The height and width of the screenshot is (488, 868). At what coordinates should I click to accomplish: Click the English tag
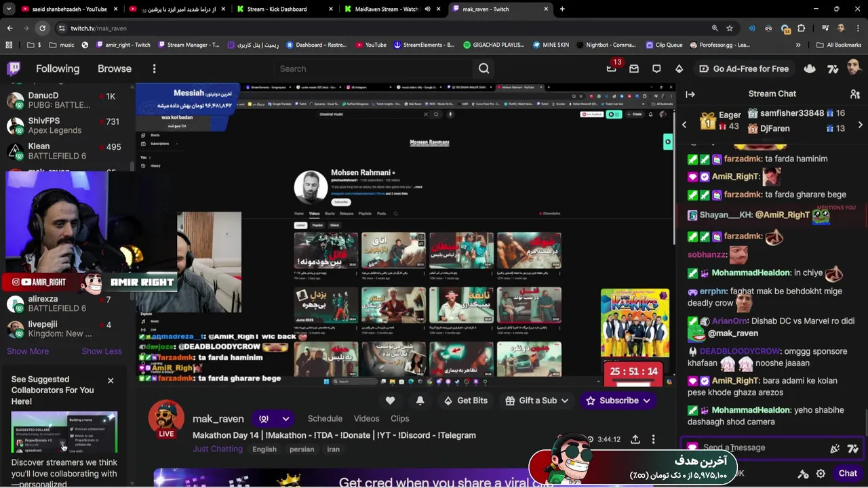point(264,449)
